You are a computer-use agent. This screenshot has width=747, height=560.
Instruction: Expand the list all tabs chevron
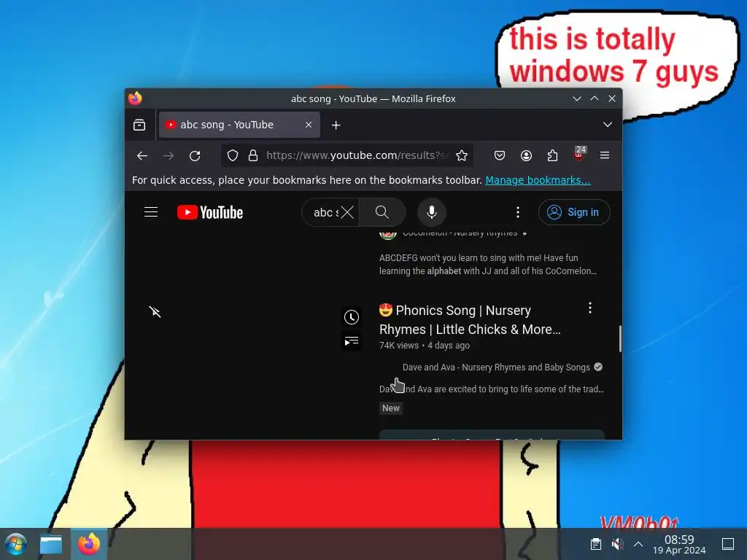[x=608, y=125]
